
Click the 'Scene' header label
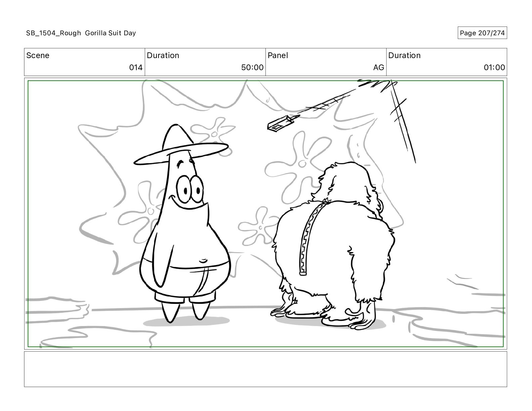point(38,55)
